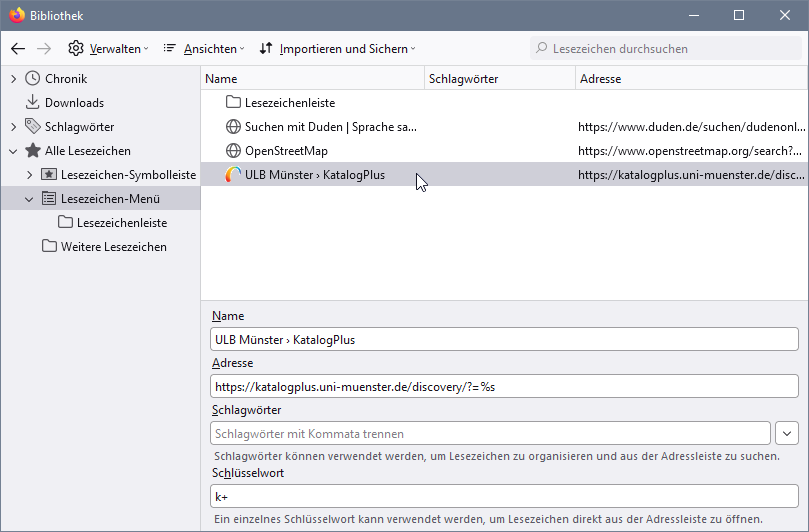
Task: Click the Ansichten list icon
Action: point(169,48)
